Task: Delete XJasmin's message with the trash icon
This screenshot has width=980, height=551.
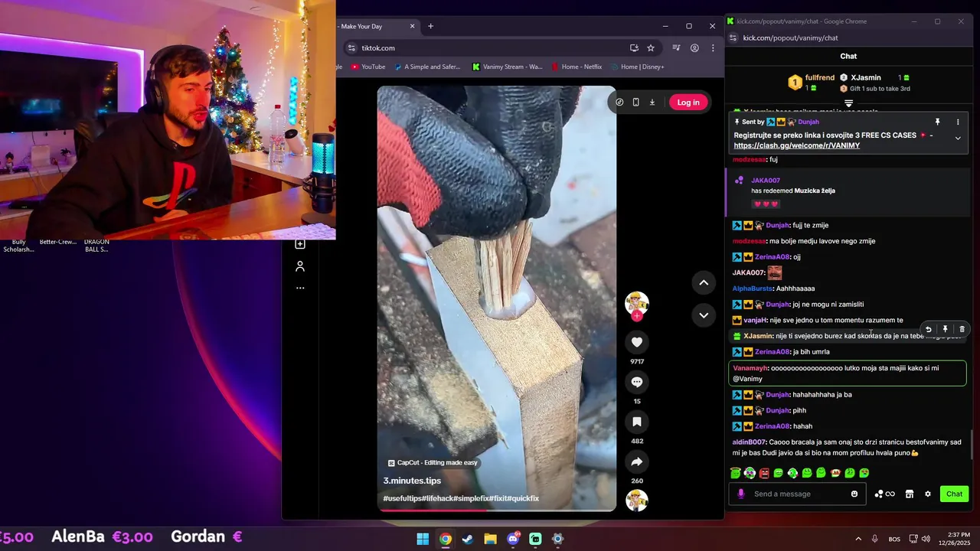Action: (x=962, y=329)
